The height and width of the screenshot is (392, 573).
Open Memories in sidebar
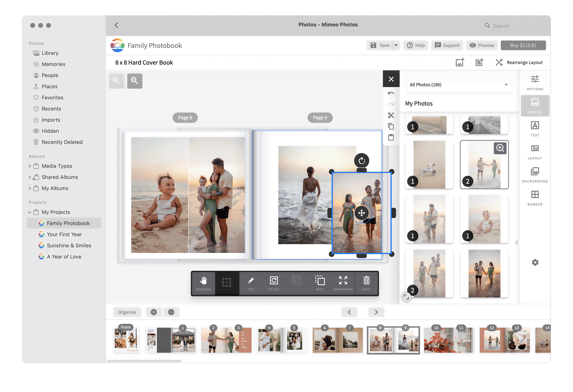(53, 64)
